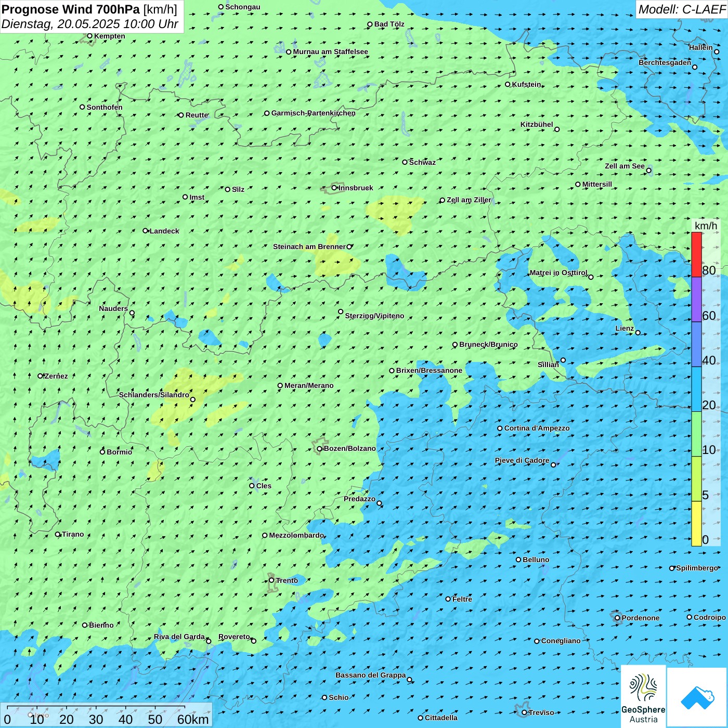
Task: Click the blue cloud logo in the corner
Action: pos(697,697)
